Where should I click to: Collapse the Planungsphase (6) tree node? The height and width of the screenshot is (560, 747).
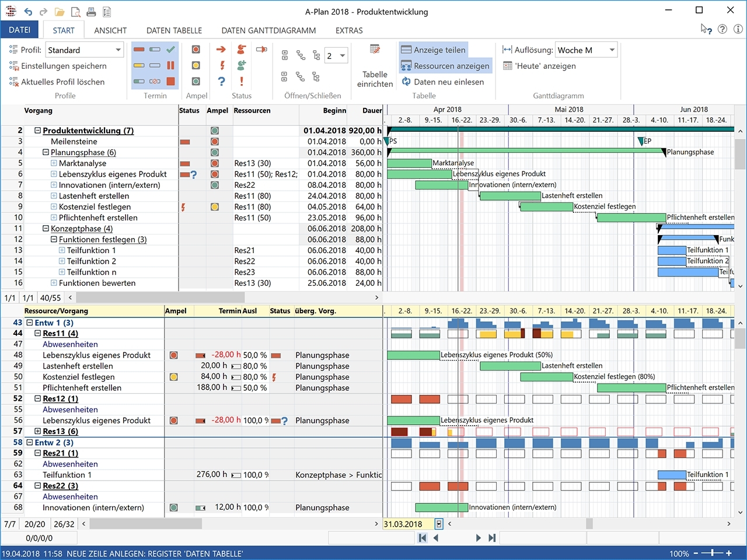point(46,152)
